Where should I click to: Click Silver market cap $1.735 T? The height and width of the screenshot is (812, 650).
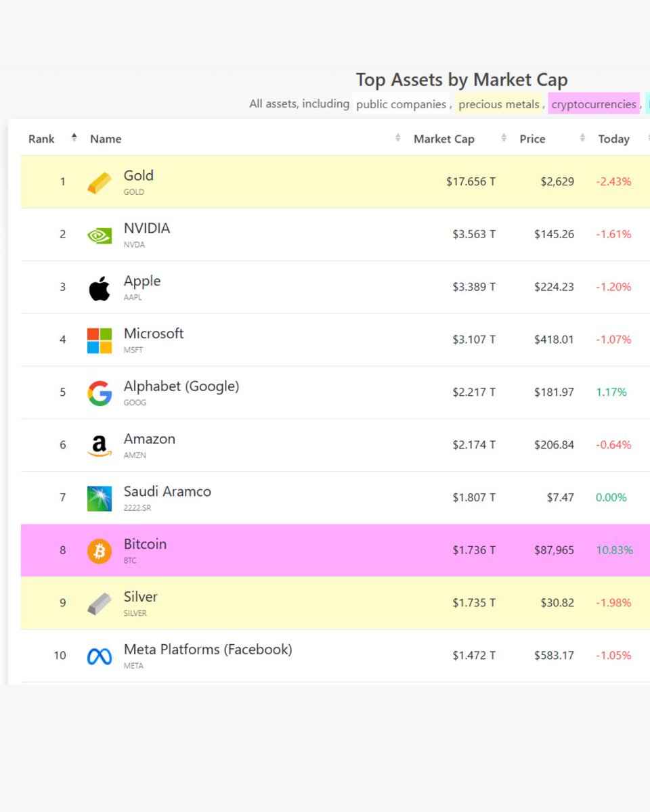[474, 603]
